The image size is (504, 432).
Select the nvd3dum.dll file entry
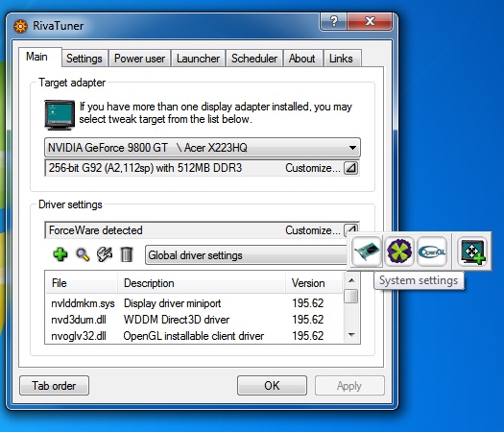coord(79,320)
